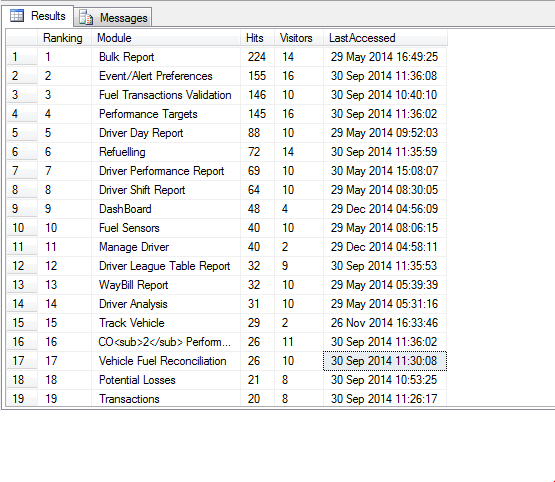Image resolution: width=555 pixels, height=482 pixels.
Task: Click the 'Track Vehicle' module cell
Action: pos(166,323)
